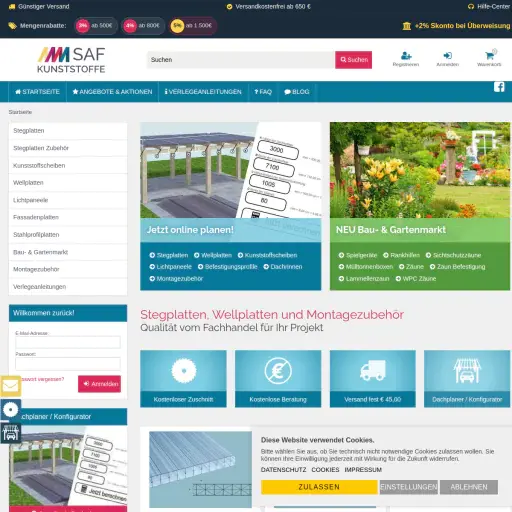The width and height of the screenshot is (512, 512).
Task: Click the Suchen search input field
Action: point(241,60)
